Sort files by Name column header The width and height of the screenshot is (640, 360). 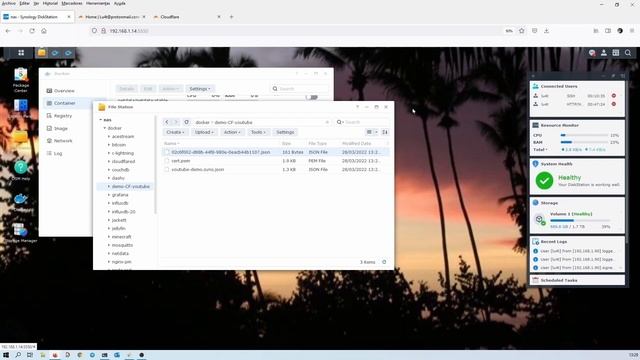171,143
